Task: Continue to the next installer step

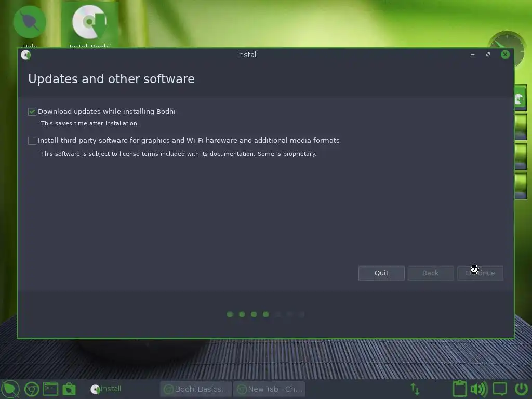Action: [480, 273]
